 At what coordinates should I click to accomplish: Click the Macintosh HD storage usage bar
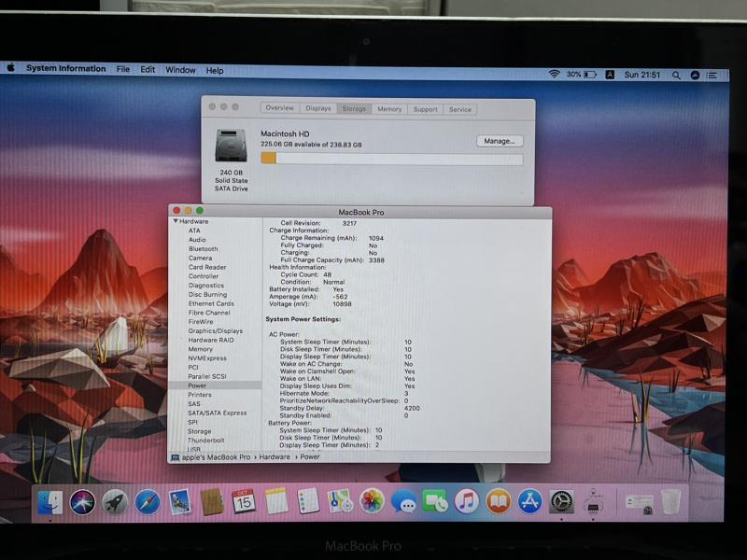(x=391, y=159)
